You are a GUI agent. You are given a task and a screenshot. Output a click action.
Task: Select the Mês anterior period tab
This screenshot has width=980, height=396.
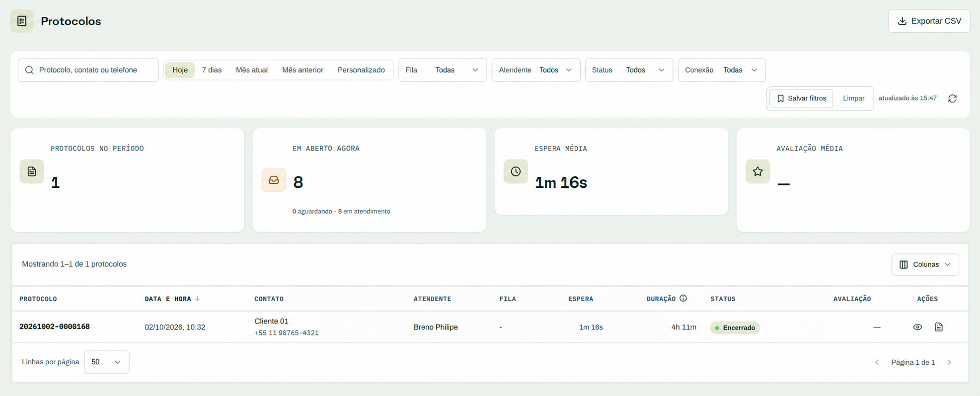302,70
